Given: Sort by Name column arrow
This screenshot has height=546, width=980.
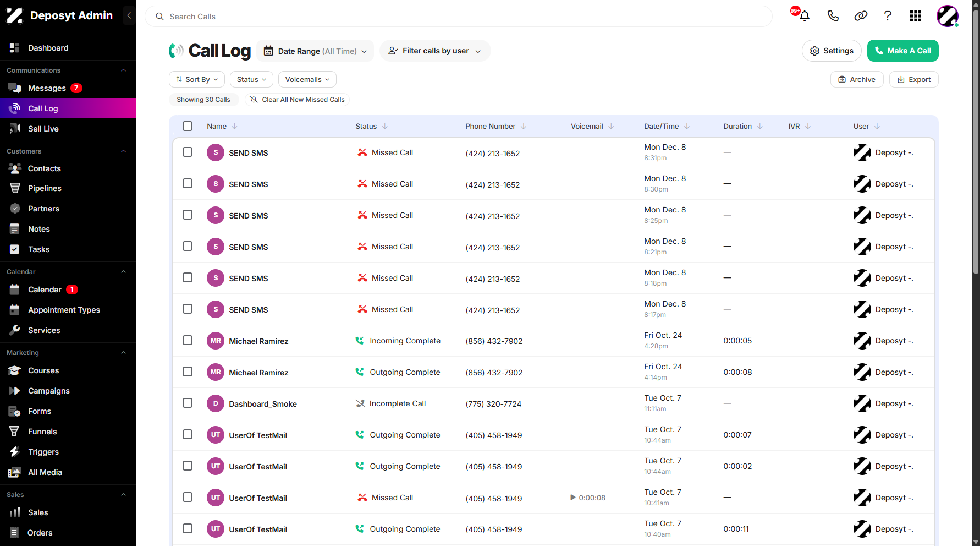Looking at the screenshot, I should 235,126.
